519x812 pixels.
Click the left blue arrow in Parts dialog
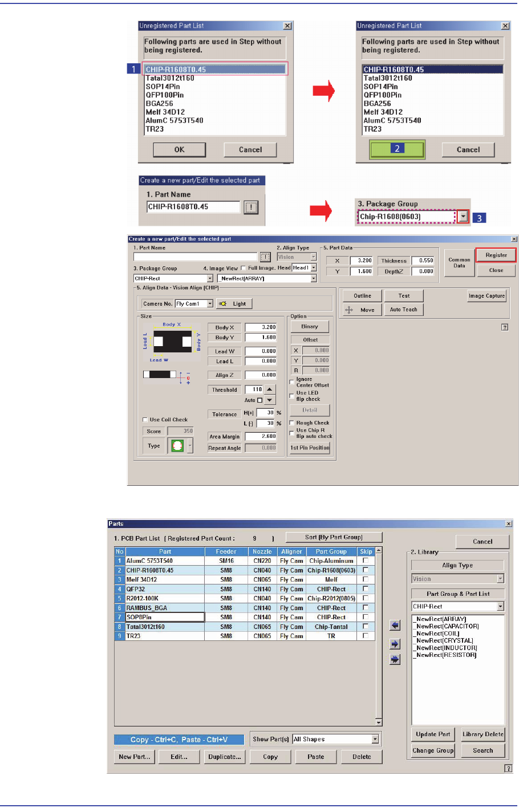(x=395, y=626)
